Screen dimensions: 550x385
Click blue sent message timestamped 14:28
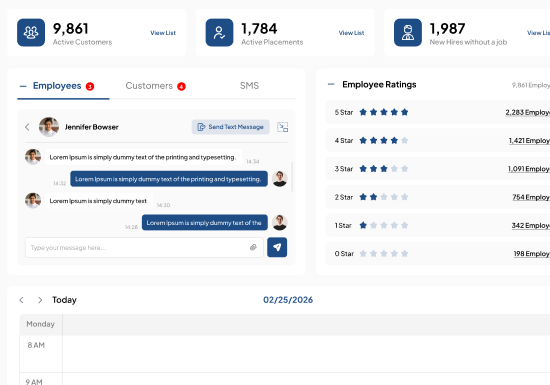tap(204, 222)
